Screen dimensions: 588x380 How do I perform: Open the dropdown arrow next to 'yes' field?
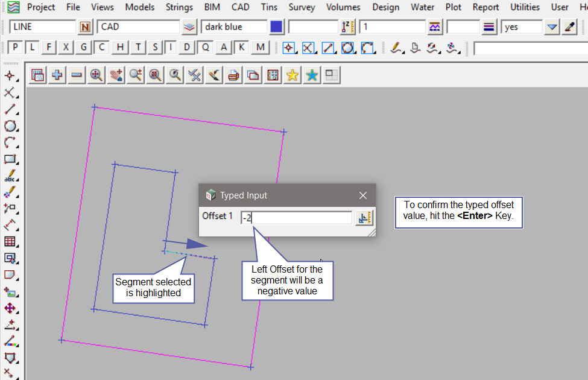click(x=552, y=27)
